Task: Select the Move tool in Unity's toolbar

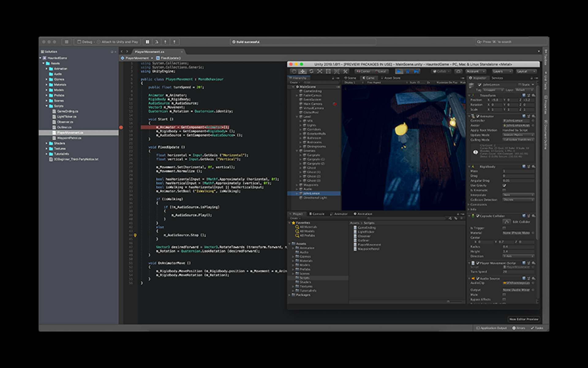Action: coord(303,71)
